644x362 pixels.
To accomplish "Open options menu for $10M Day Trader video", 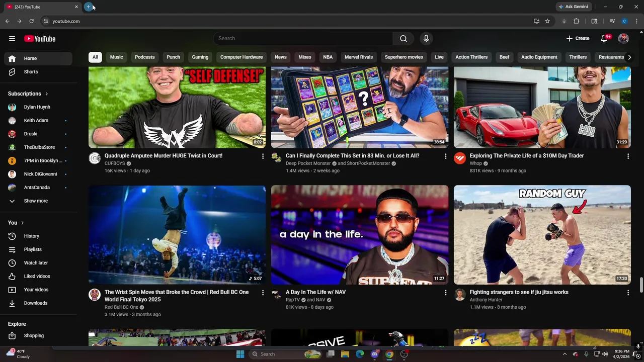I will [628, 156].
